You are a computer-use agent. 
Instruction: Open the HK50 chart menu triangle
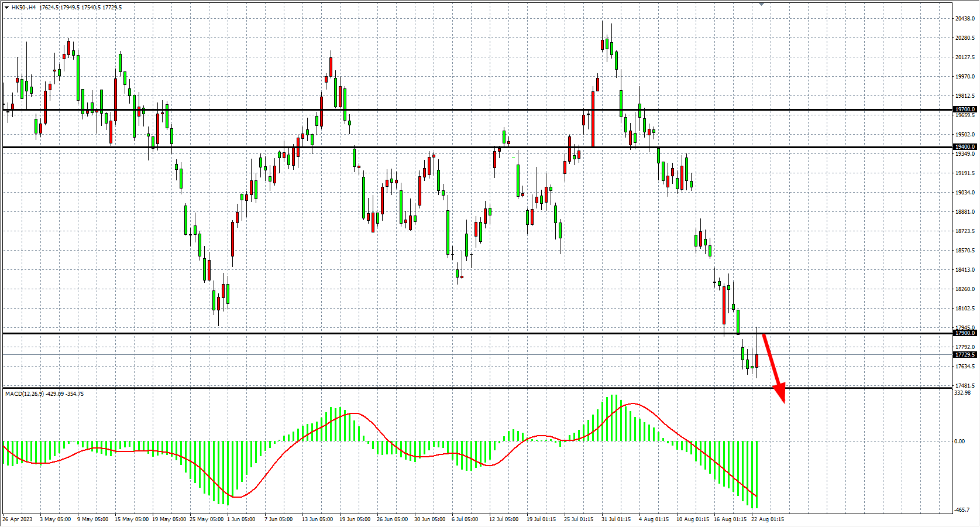coord(6,8)
